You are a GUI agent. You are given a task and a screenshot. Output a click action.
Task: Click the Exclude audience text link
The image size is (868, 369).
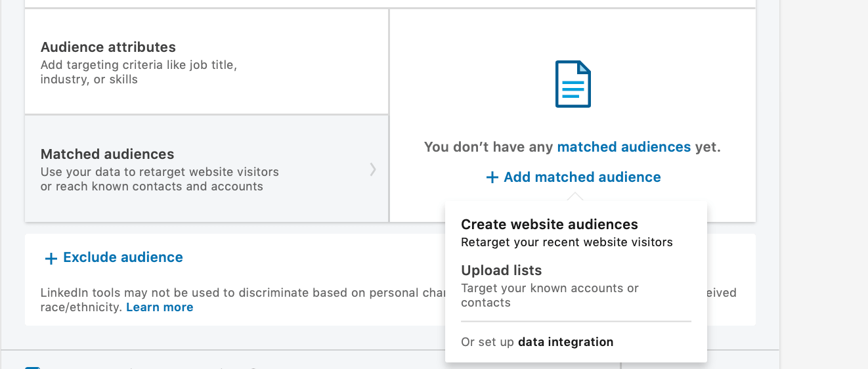coord(123,257)
